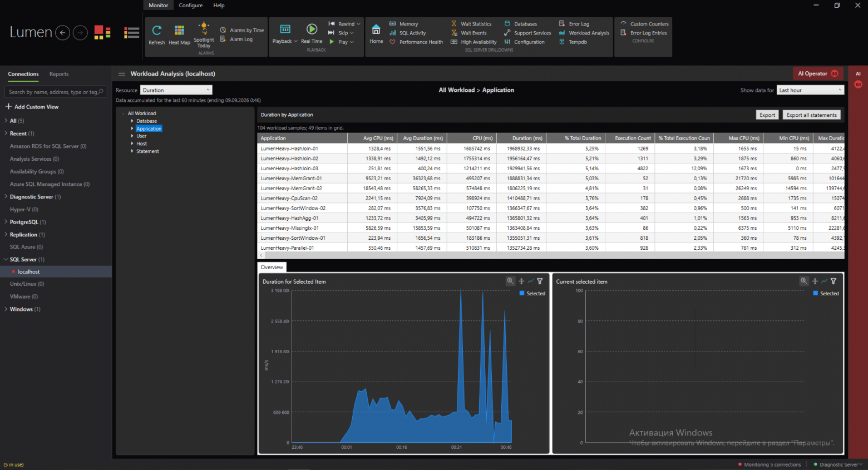Select Statement in the All Workload tree
868x470 pixels.
click(x=147, y=151)
